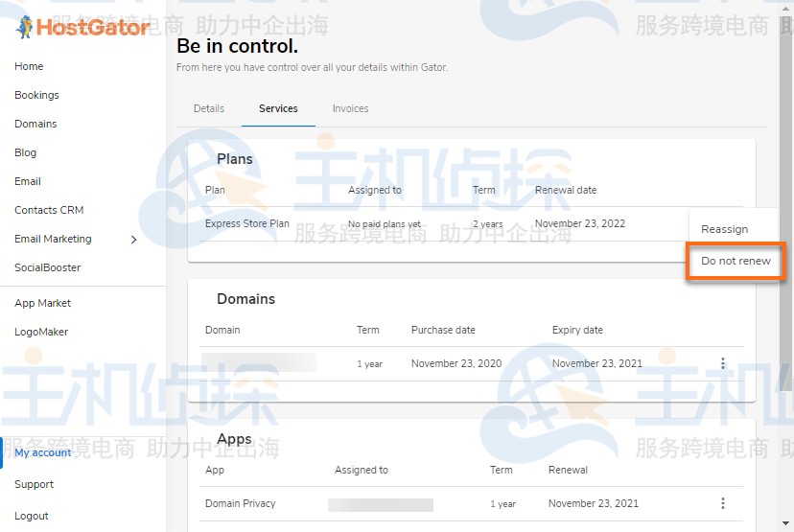The image size is (794, 532).
Task: Click the vertical scrollbar thumb
Action: [785, 202]
